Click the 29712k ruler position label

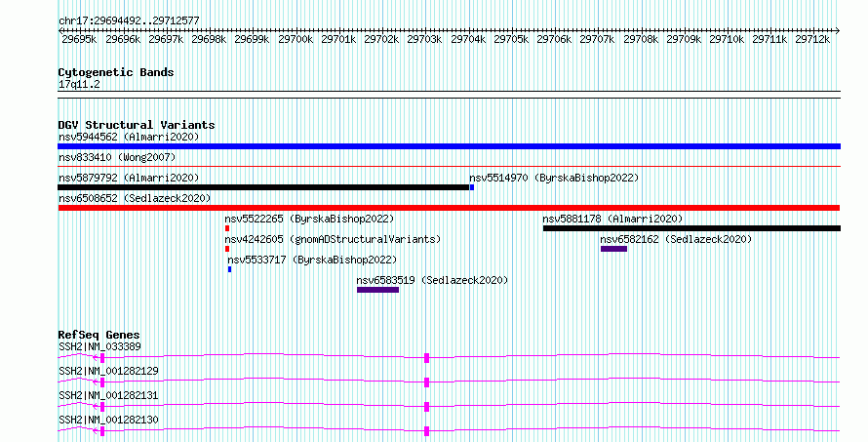point(812,39)
